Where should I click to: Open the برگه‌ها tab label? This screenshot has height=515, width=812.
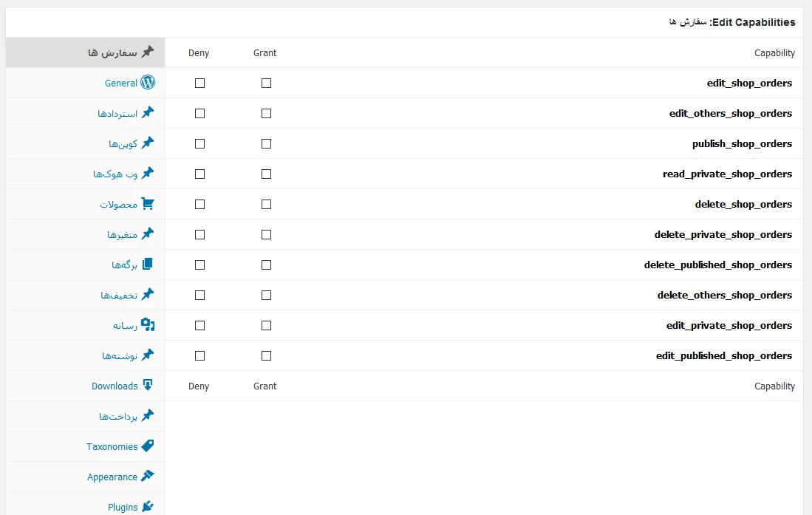coord(124,265)
